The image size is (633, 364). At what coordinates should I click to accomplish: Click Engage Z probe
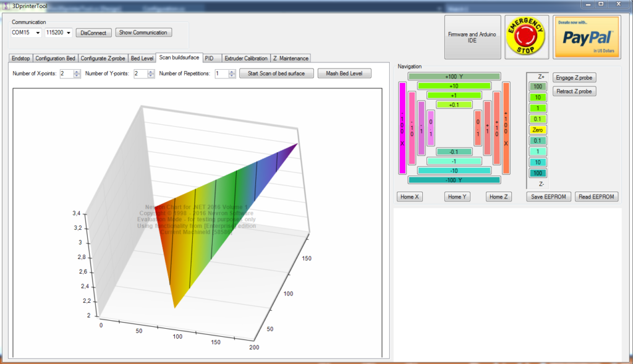tap(574, 77)
